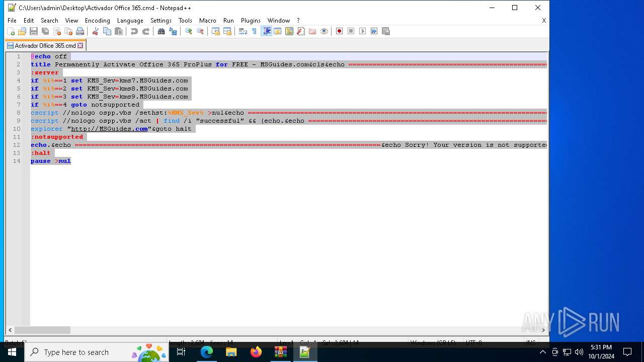The width and height of the screenshot is (644, 362).
Task: Click the taskbar search box
Action: [x=97, y=352]
